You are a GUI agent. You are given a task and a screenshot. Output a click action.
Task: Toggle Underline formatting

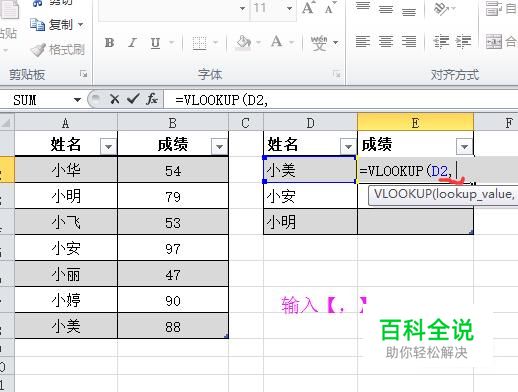(155, 43)
